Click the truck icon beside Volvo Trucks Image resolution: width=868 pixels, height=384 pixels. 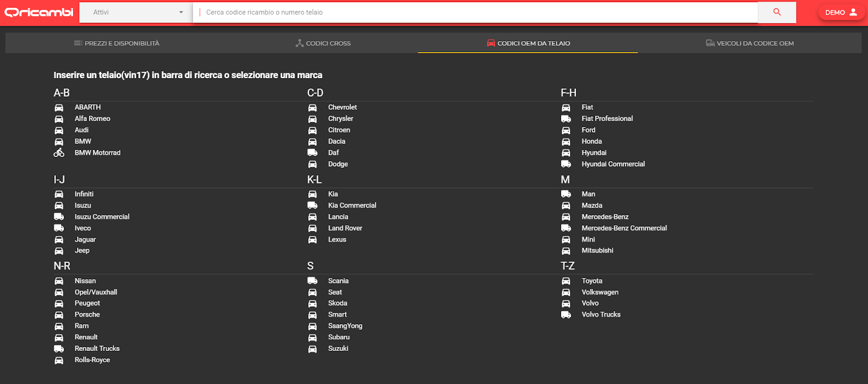tap(566, 314)
